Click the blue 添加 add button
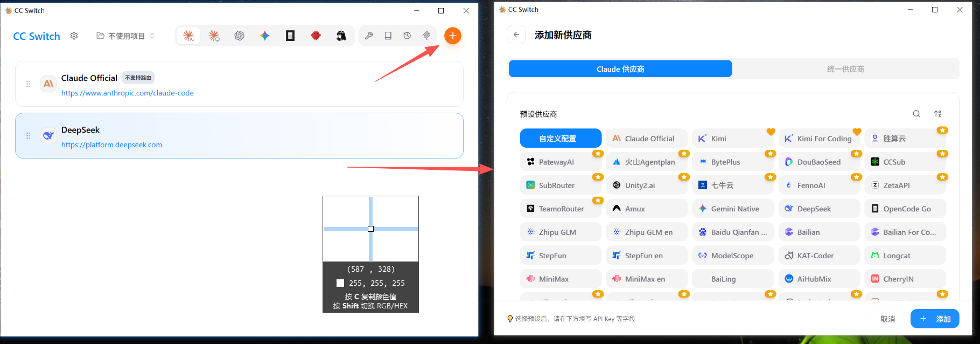This screenshot has width=980, height=344. coord(935,319)
